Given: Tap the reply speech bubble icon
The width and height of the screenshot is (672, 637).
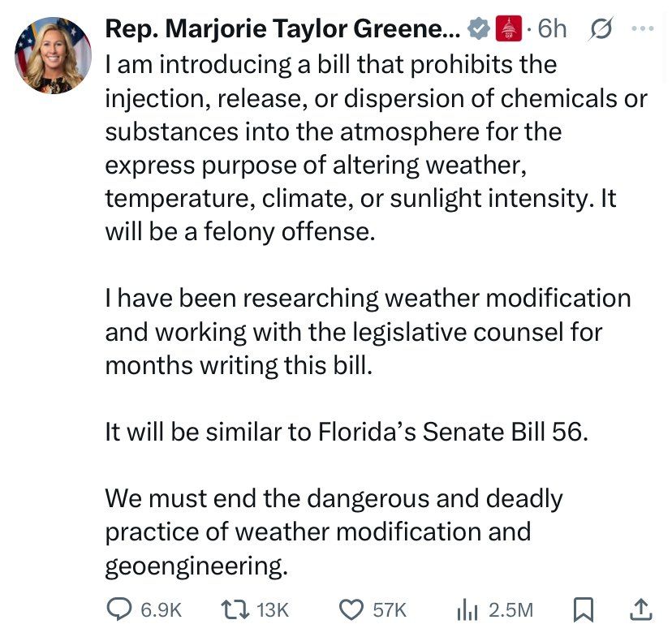Looking at the screenshot, I should (x=118, y=609).
